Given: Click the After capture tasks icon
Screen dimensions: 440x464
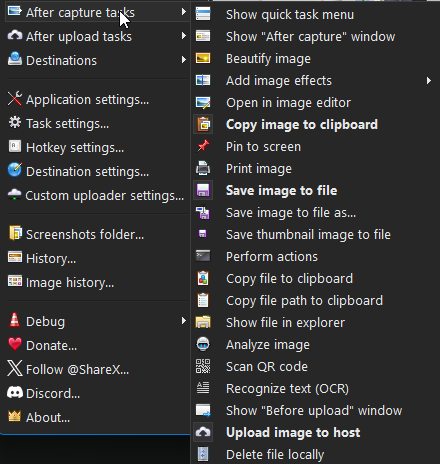Looking at the screenshot, I should pos(15,11).
